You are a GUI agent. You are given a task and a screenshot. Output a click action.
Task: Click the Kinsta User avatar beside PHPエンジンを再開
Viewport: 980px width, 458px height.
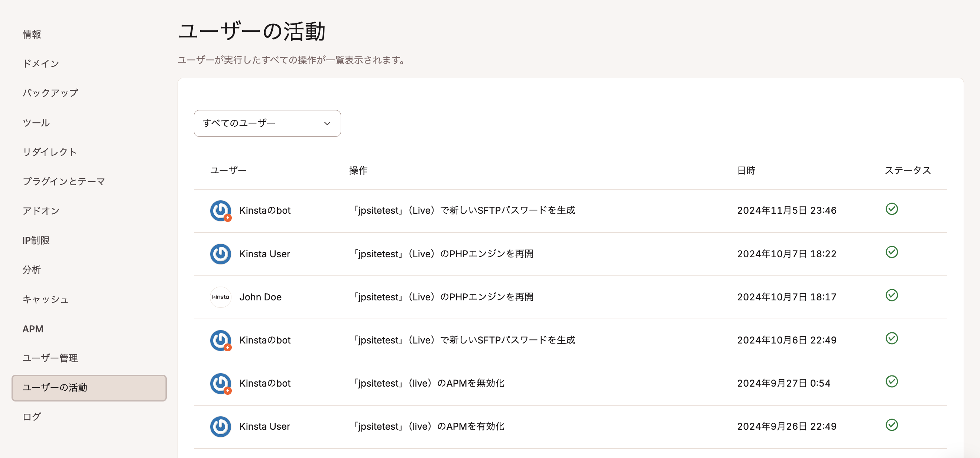coord(220,254)
